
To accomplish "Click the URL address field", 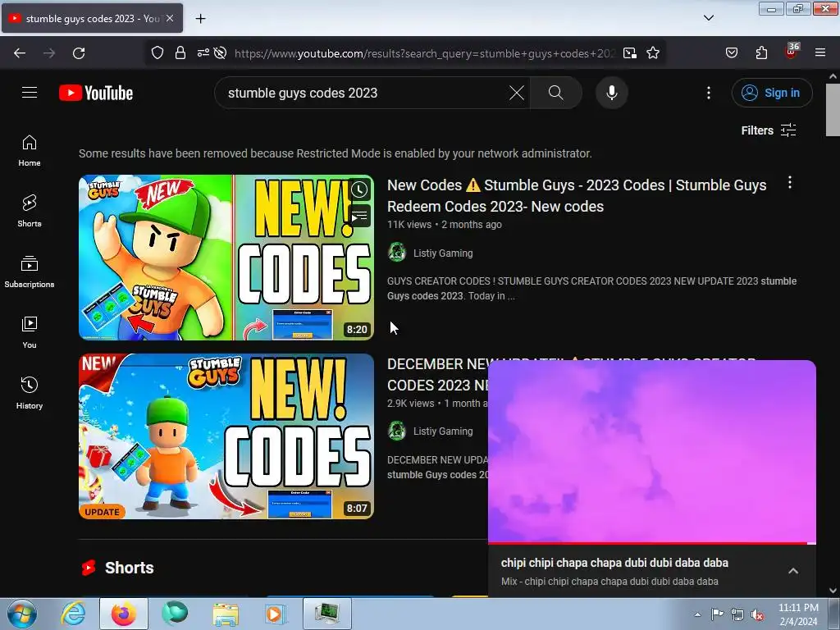I will click(426, 53).
